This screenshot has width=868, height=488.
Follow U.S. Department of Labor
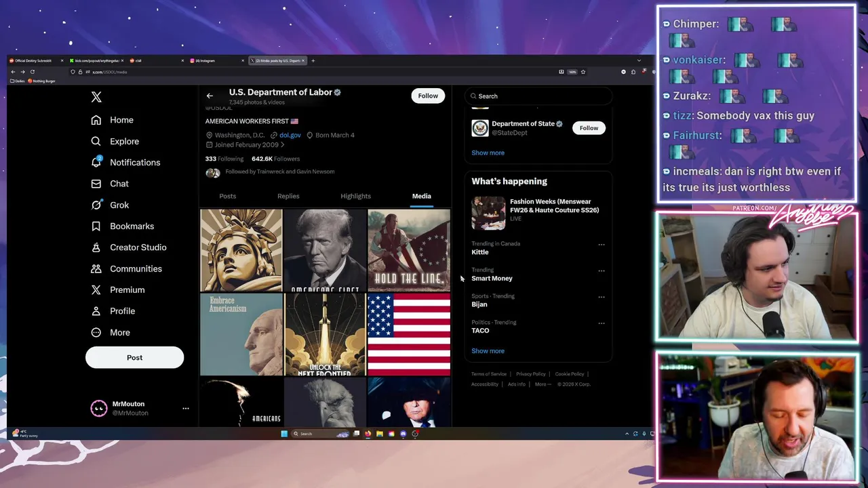(428, 96)
